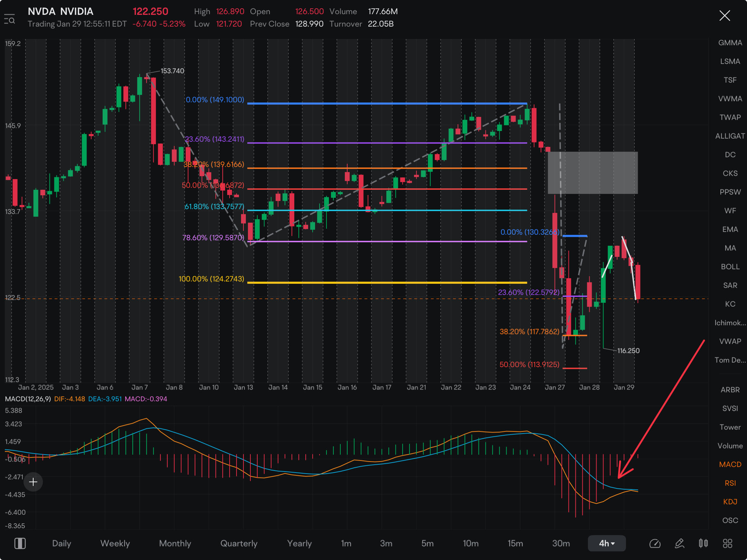This screenshot has height=560, width=747.
Task: Enable the Tom De... indicator
Action: click(x=730, y=360)
